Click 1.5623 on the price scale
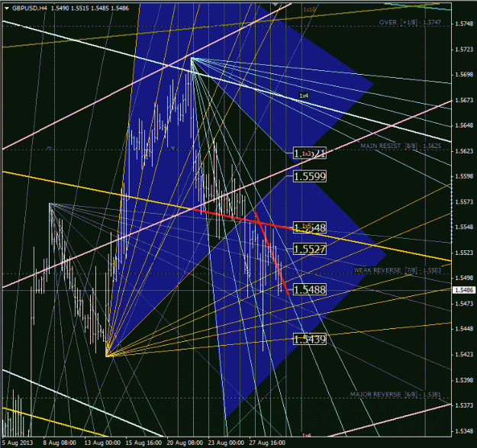 (464, 151)
